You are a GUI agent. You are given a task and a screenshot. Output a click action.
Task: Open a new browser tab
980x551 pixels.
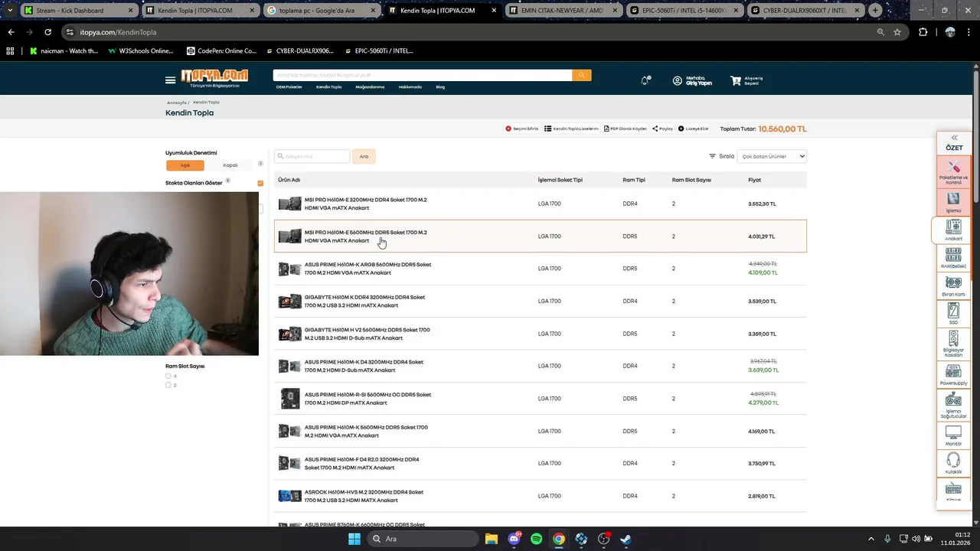(875, 11)
